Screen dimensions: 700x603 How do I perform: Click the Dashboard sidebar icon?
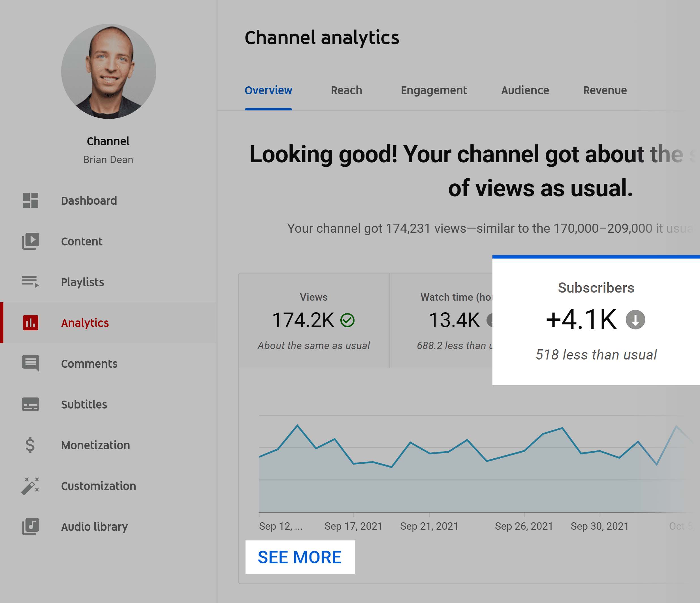click(x=30, y=199)
